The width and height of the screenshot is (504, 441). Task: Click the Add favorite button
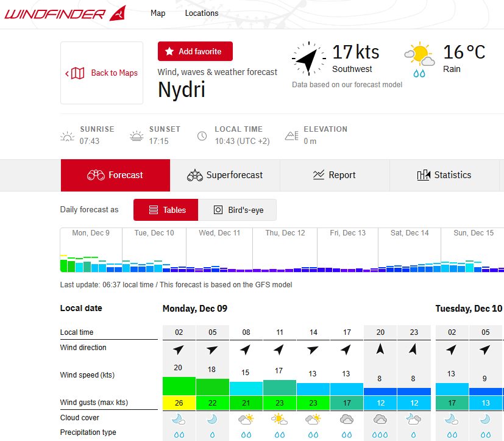pos(195,51)
